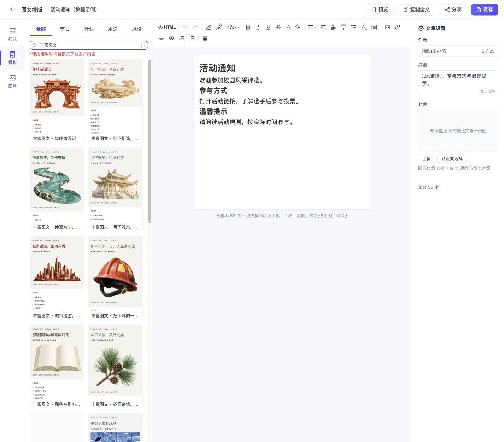Click the 从正文选择 button
The image size is (504, 442).
pos(452,158)
